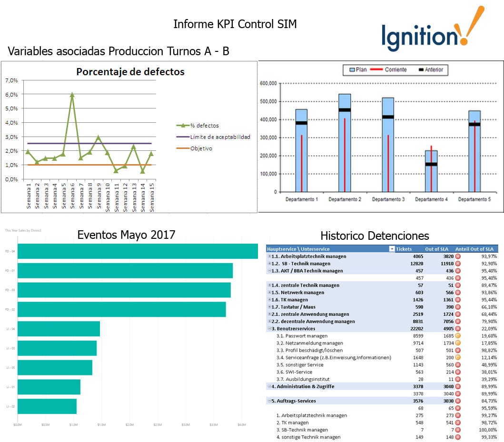Click the Anteil Out of SLA column header

coord(474,249)
